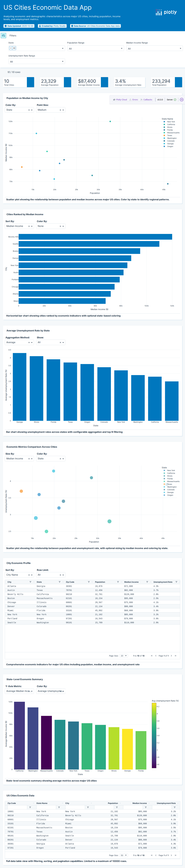Open Y-Axis Metric Average Median Income dropdown
Viewport: 185px width, 868px height.
[x=20, y=691]
